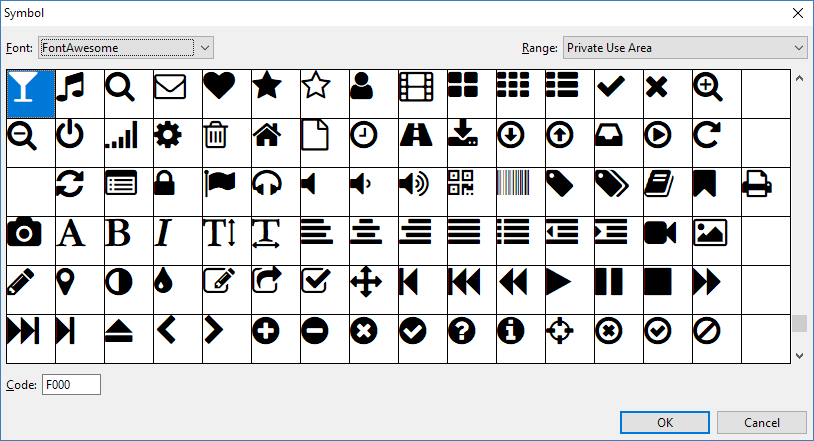Image resolution: width=814 pixels, height=441 pixels.
Task: Select the single price tag symbol
Action: (569, 192)
